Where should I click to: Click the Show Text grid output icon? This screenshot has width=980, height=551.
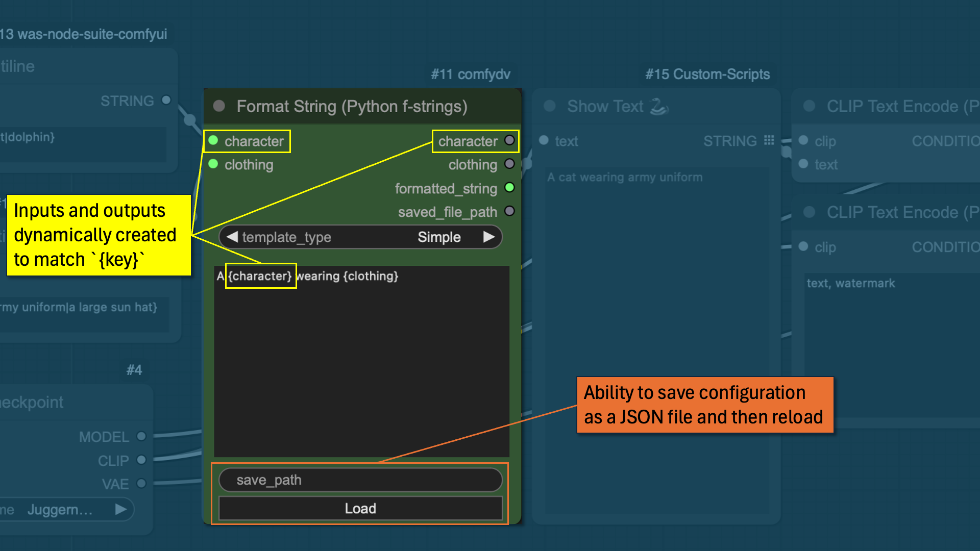coord(769,141)
